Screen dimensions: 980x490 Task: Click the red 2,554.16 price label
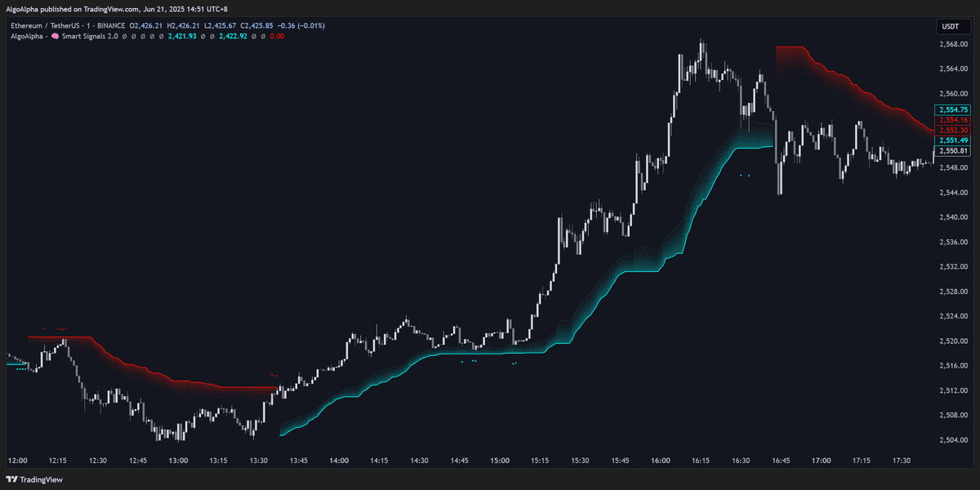(x=953, y=119)
